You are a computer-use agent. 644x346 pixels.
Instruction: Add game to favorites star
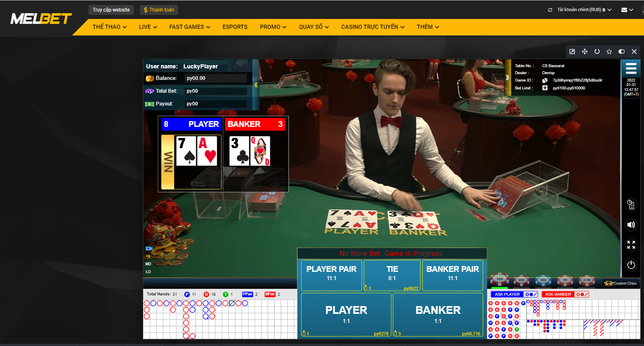609,51
